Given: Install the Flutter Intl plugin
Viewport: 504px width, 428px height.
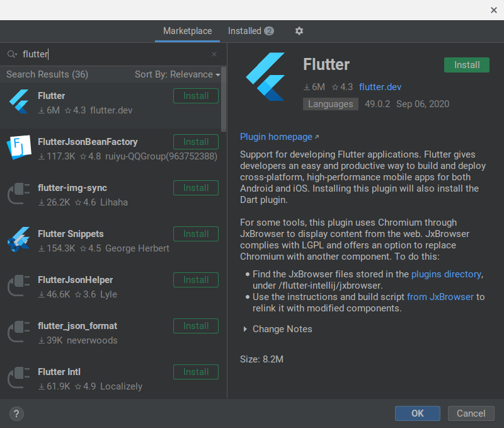Looking at the screenshot, I should point(196,372).
